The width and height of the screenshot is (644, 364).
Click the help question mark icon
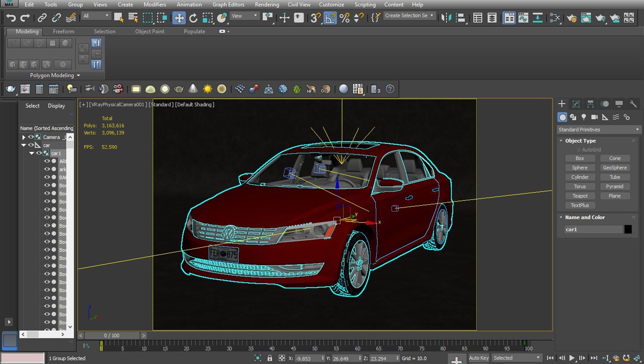pyautogui.click(x=390, y=89)
